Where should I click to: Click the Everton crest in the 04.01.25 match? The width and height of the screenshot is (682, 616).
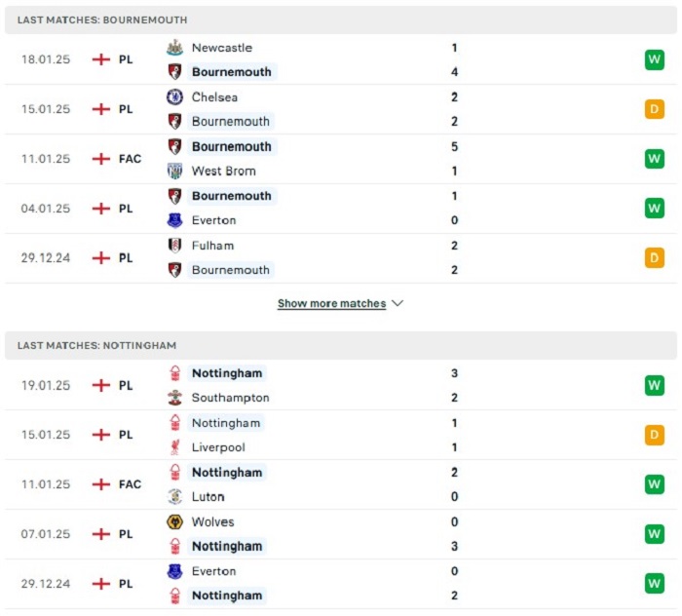174,220
